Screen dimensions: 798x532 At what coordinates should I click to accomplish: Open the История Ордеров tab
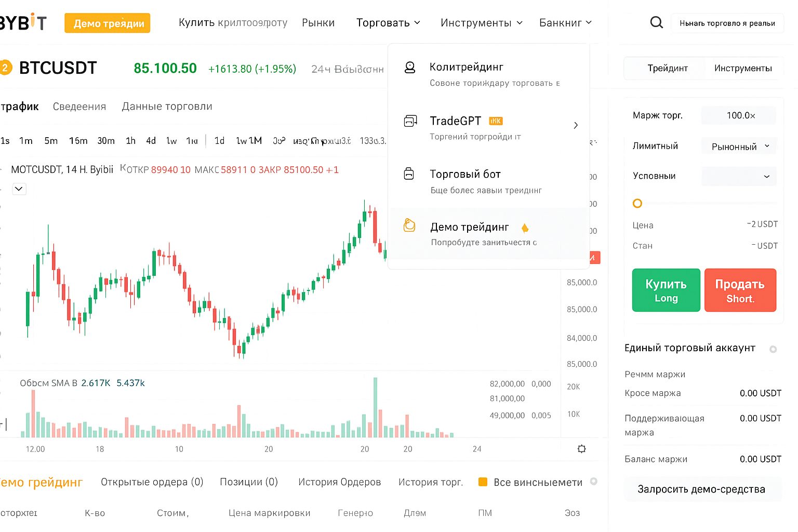[x=339, y=482]
